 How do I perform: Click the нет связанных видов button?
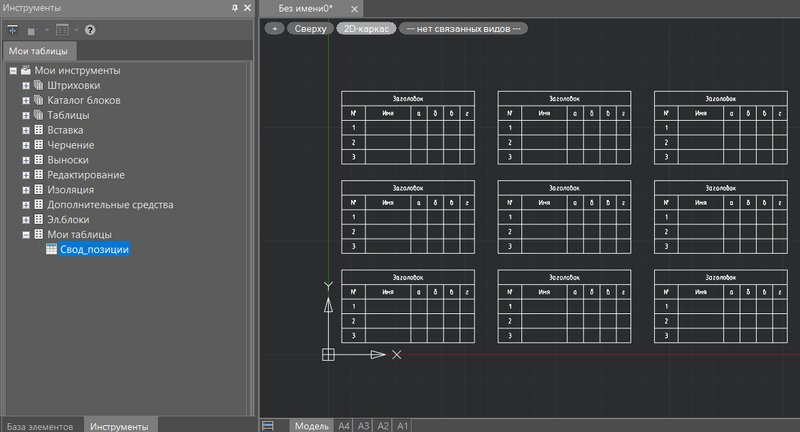463,29
